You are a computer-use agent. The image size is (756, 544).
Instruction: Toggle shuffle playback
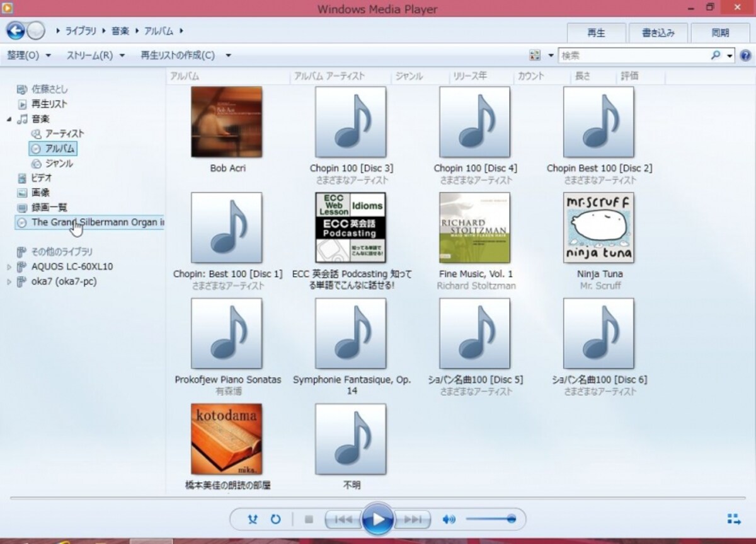click(x=253, y=519)
